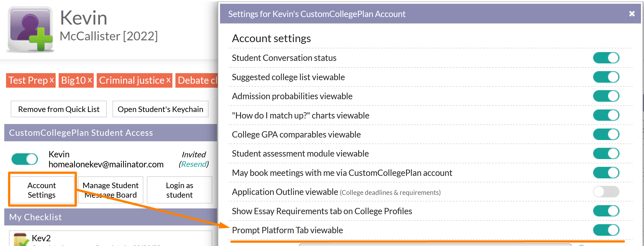The image size is (644, 246).
Task: Click the Kevin name heading
Action: [84, 18]
